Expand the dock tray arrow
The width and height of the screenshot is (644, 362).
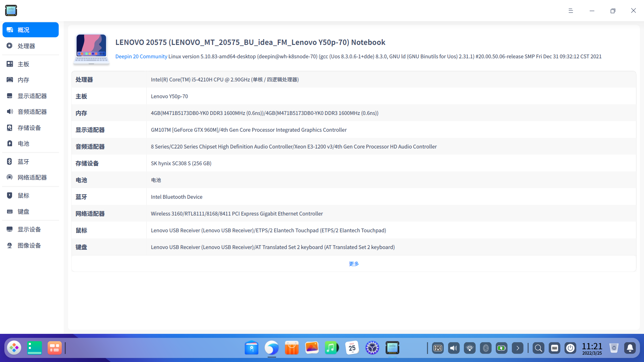click(x=518, y=348)
